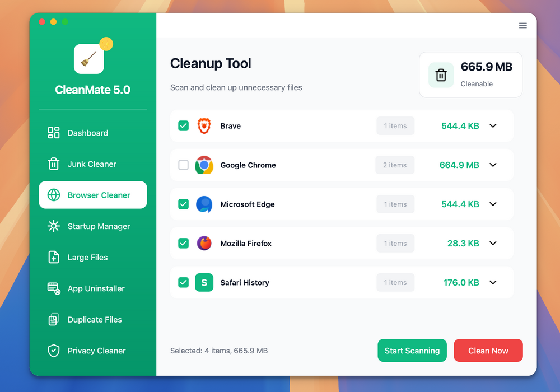Click the Cleanup Tool heading

pyautogui.click(x=211, y=63)
